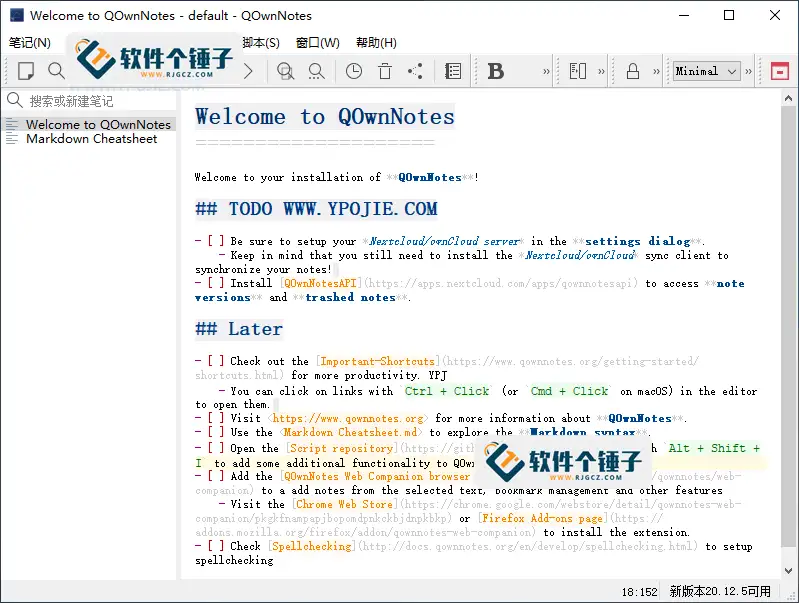Click checkbox bracket before Be sure to setup
Viewport: 799px width, 603px height.
[215, 241]
